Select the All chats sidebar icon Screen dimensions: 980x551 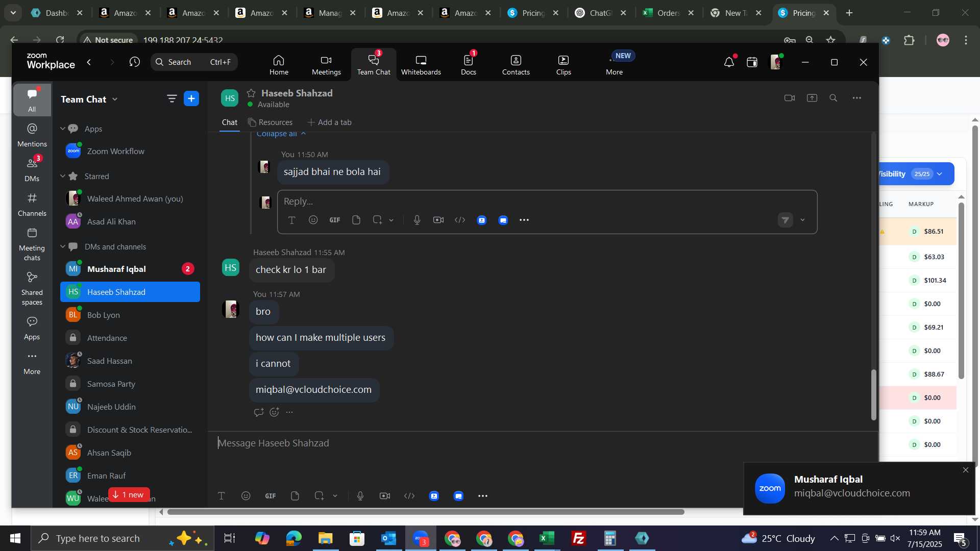[x=32, y=100]
